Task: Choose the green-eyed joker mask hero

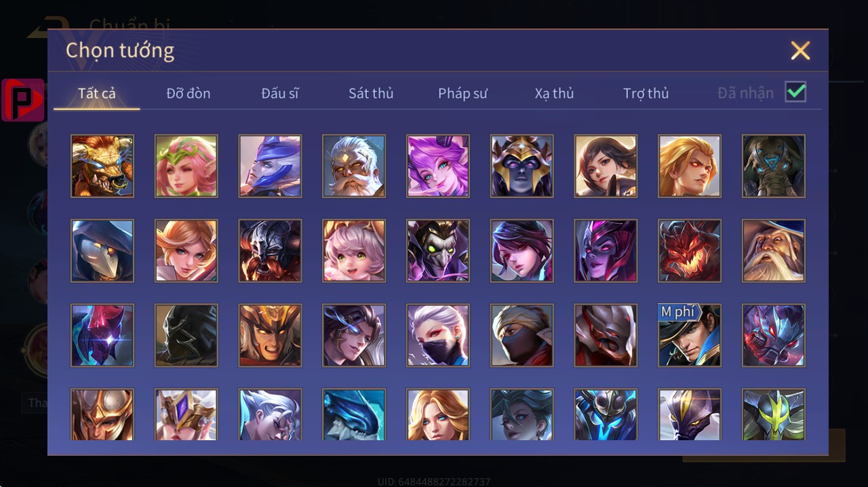Action: coord(438,251)
